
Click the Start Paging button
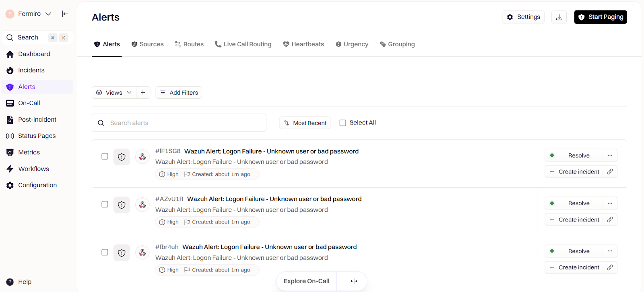pos(600,17)
